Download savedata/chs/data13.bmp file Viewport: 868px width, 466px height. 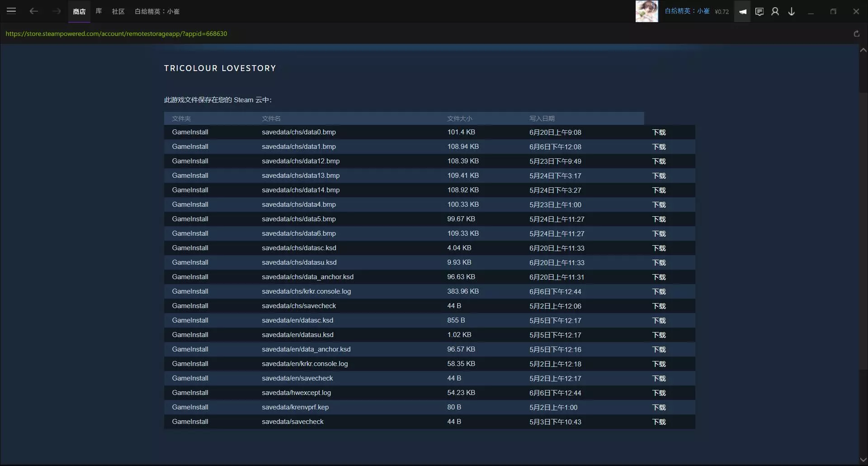point(659,176)
